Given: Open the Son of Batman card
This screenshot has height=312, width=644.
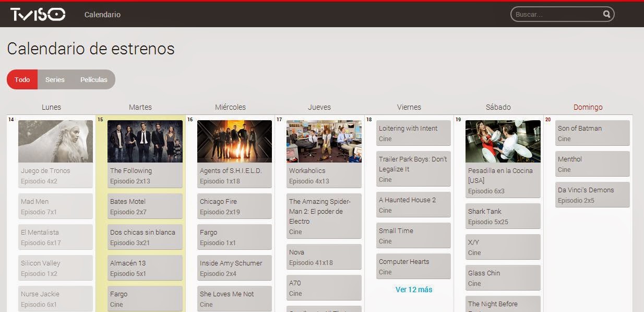Looking at the screenshot, I should click(x=592, y=133).
